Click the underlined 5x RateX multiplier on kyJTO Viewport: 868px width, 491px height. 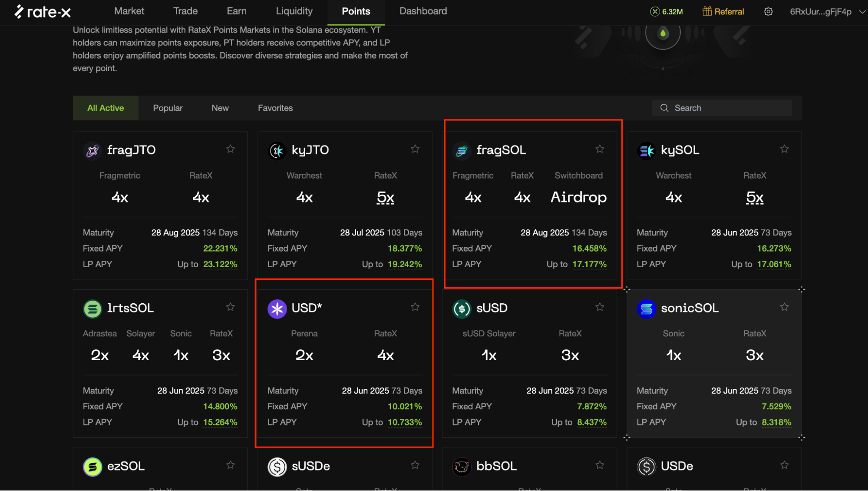pos(385,197)
